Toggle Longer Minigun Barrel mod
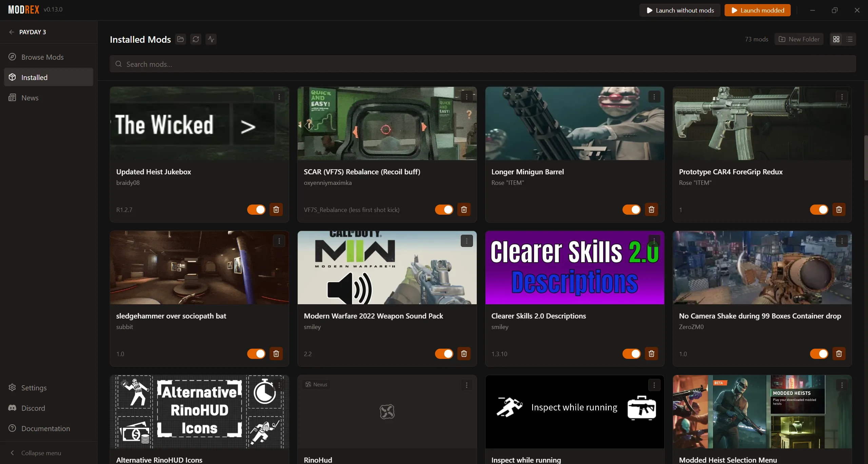Image resolution: width=868 pixels, height=464 pixels. pos(632,210)
